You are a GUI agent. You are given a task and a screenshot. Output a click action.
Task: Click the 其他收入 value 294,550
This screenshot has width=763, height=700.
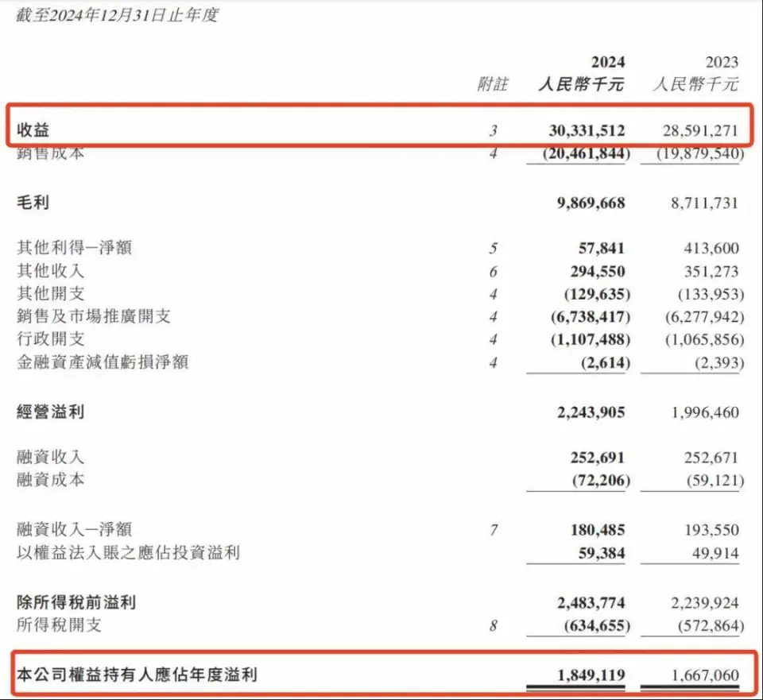coord(598,271)
